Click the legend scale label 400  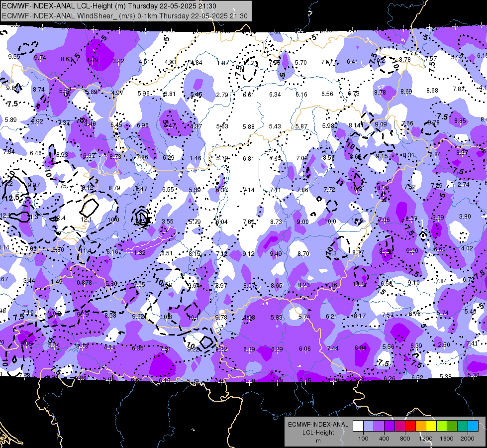(384, 439)
